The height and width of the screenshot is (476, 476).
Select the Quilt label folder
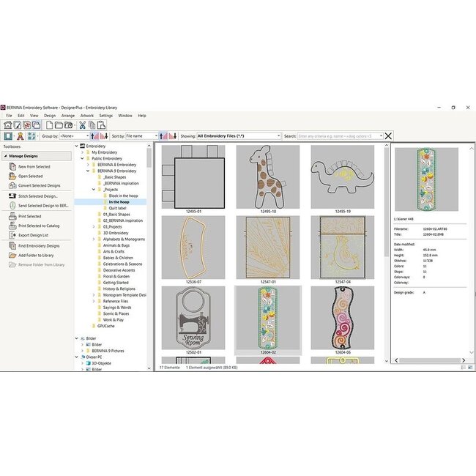pyautogui.click(x=117, y=208)
